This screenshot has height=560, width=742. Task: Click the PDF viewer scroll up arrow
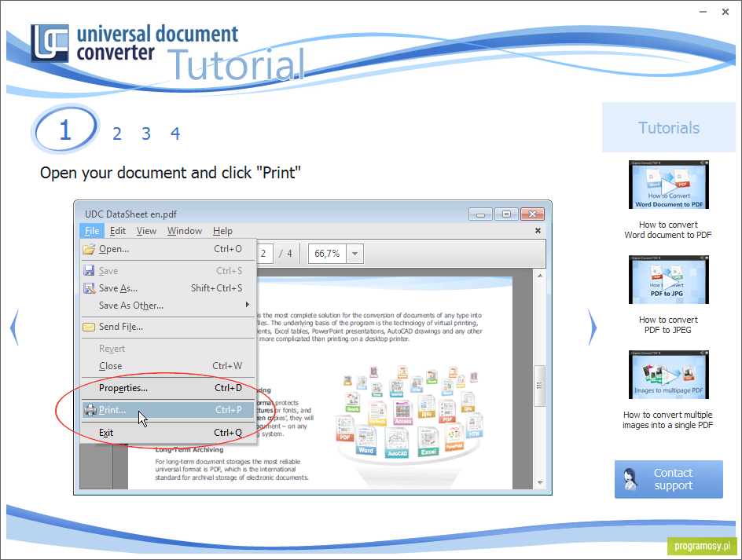click(x=540, y=275)
